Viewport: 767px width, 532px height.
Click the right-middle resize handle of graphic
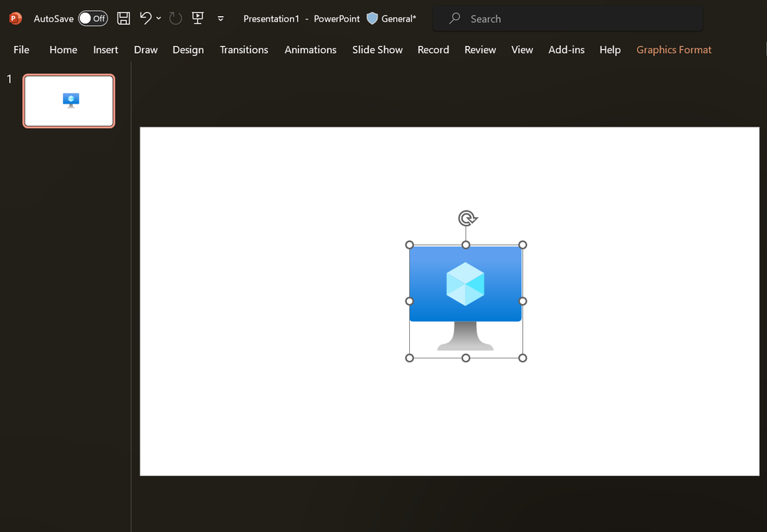(x=522, y=301)
